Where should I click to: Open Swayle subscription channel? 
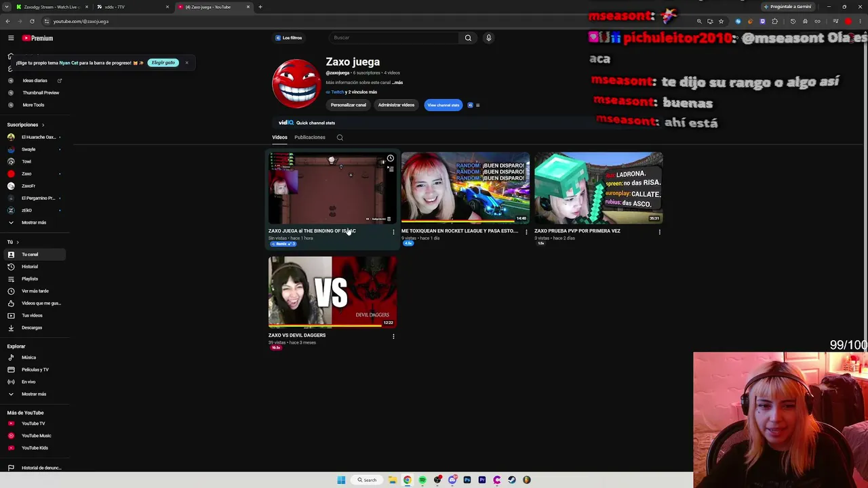tap(34, 149)
